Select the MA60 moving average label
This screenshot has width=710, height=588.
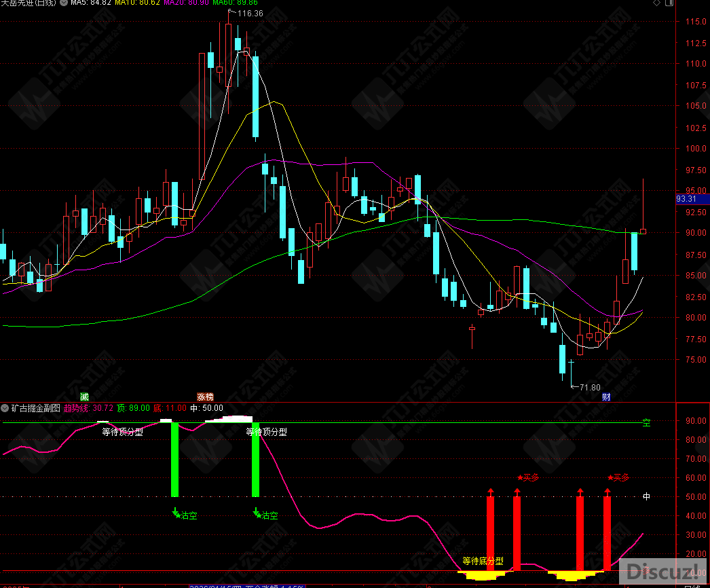(235, 3)
